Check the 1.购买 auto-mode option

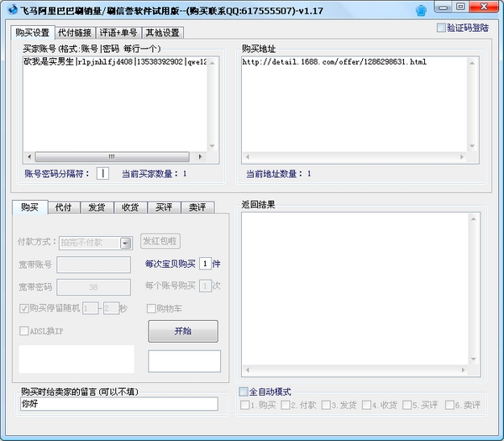[244, 405]
